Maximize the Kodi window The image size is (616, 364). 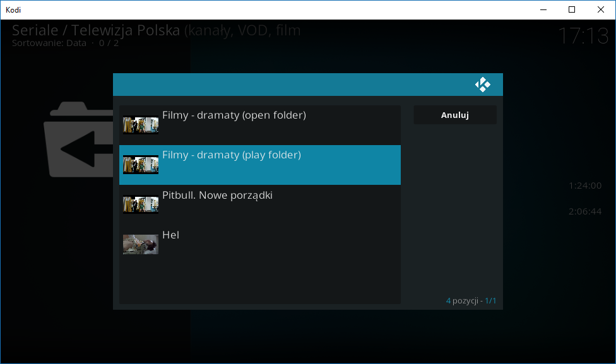tap(572, 10)
